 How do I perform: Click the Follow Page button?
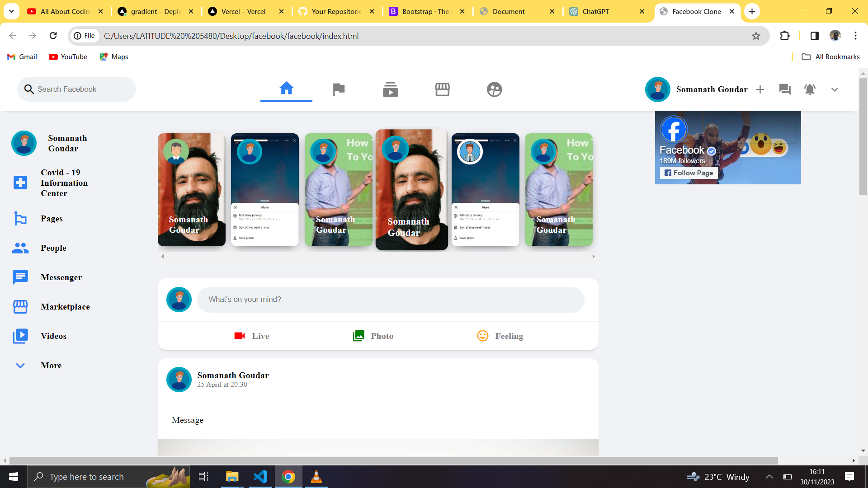pyautogui.click(x=689, y=173)
